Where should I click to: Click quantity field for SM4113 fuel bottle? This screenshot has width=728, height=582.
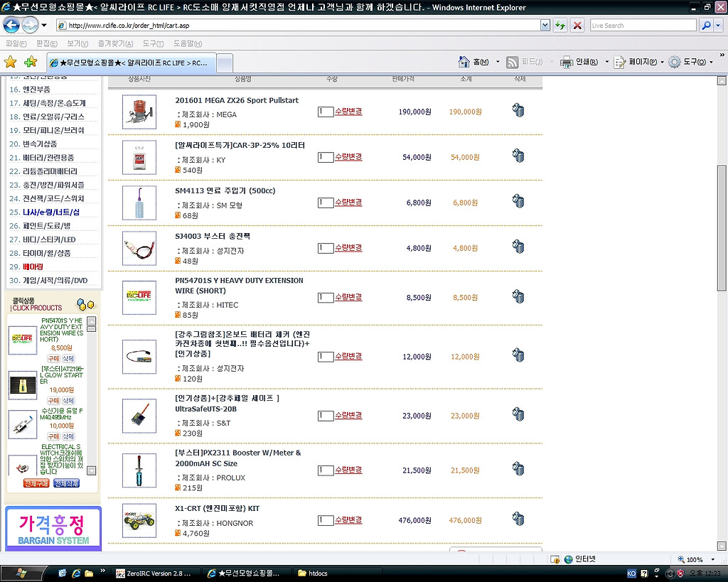[x=326, y=203]
